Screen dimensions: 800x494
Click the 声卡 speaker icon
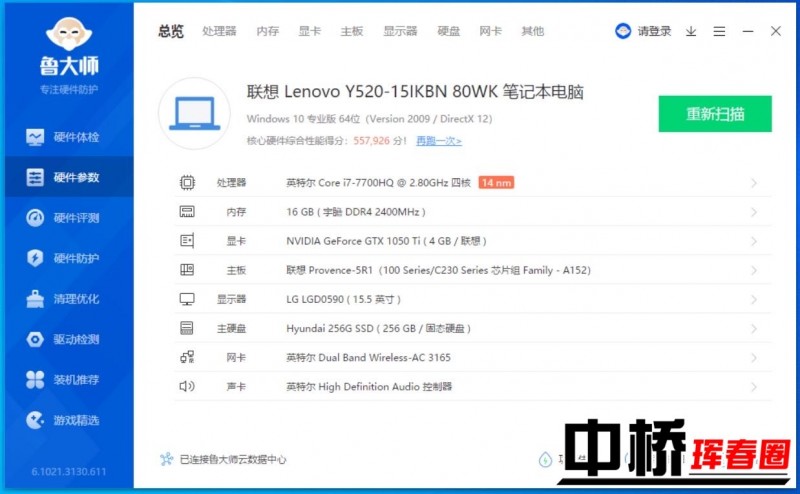pos(187,386)
